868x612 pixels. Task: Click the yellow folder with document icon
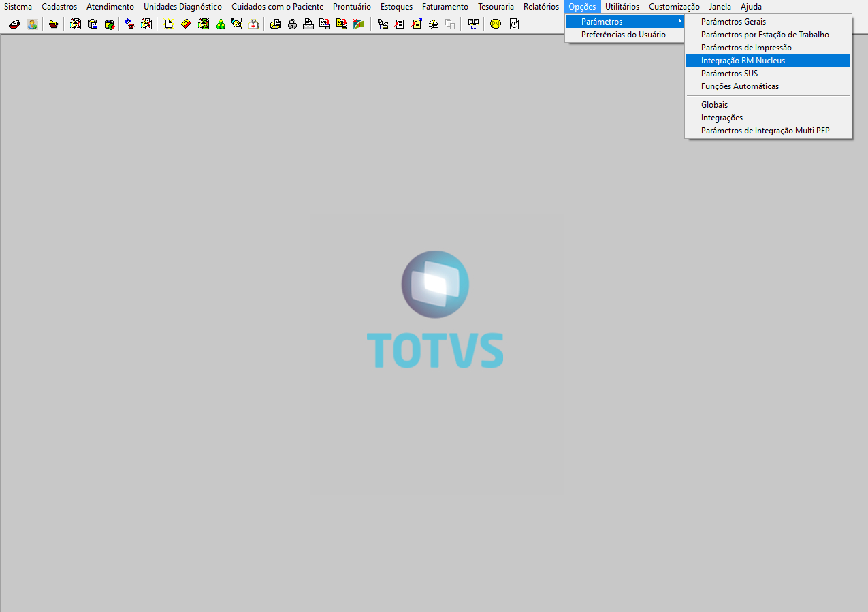(275, 24)
